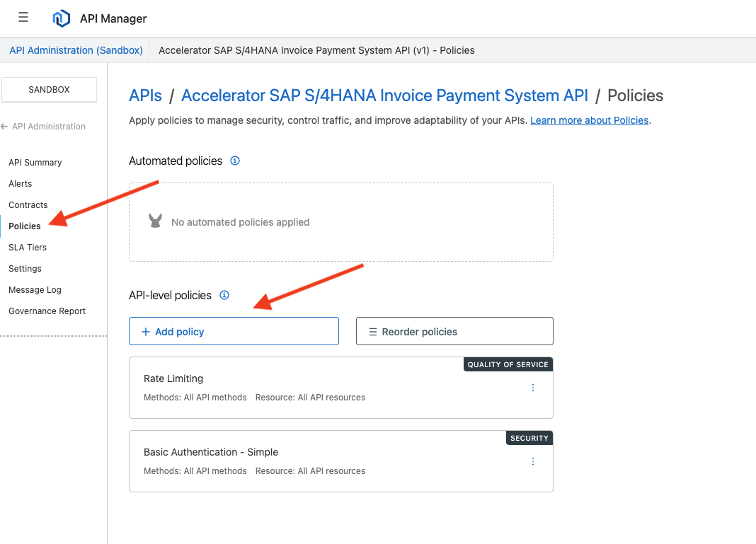This screenshot has height=544, width=756.
Task: Open Alerts in the sidebar
Action: click(x=21, y=184)
